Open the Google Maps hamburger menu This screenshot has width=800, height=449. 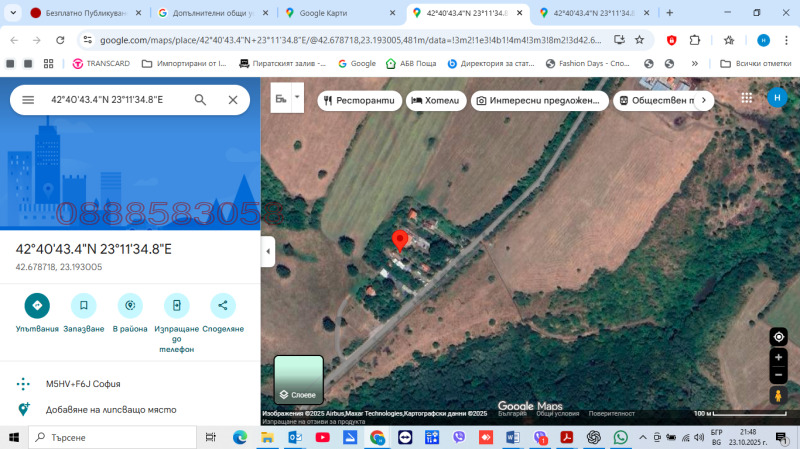tap(28, 100)
